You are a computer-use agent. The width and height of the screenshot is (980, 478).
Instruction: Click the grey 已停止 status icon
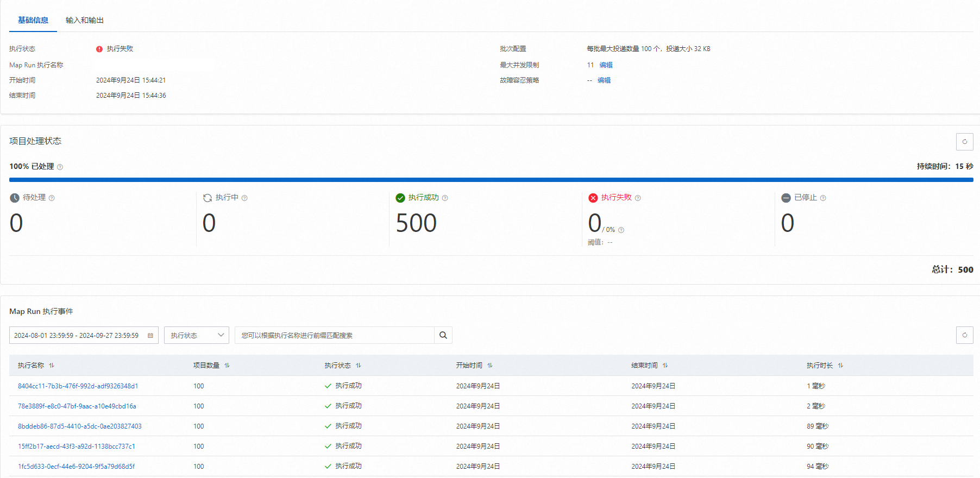pos(786,198)
